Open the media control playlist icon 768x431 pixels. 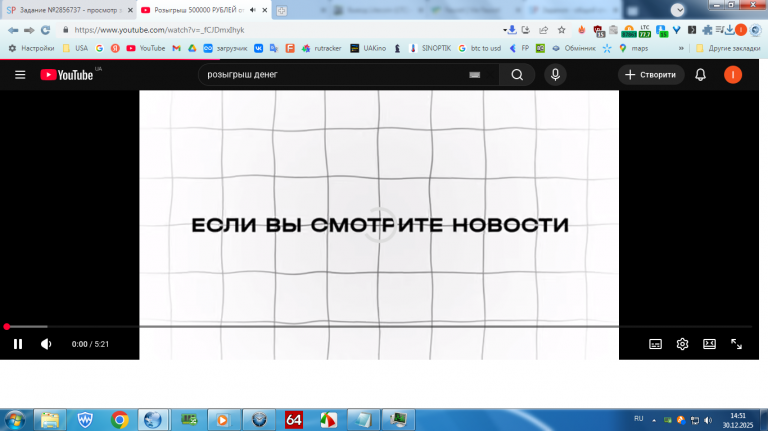(x=719, y=30)
